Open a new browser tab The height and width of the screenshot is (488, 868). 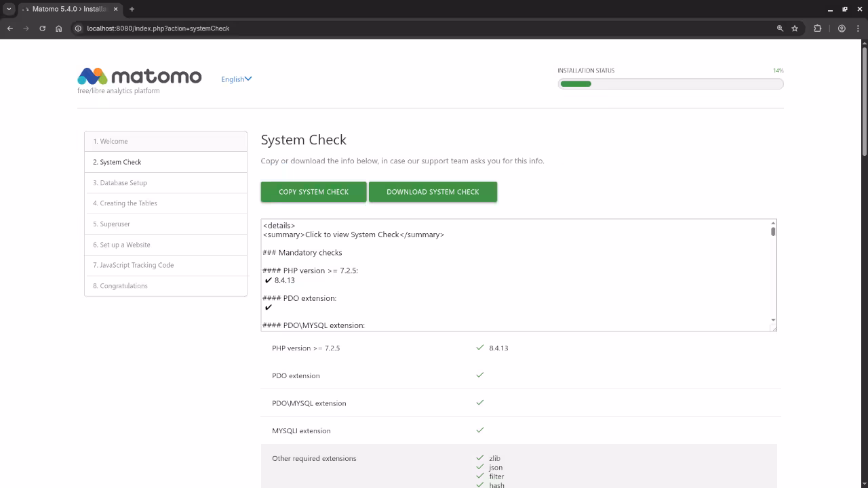click(x=132, y=9)
